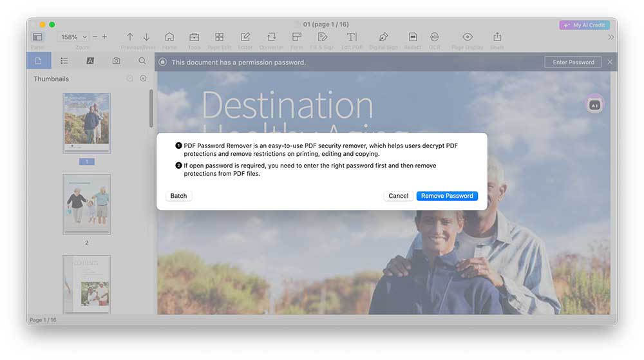The height and width of the screenshot is (360, 644).
Task: Click the window title 01 (page 1 / 16)
Action: [x=326, y=24]
